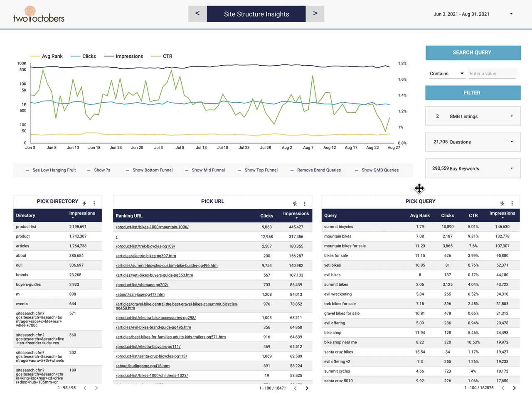Viewport: 532px width, 398px height.
Task: Click two octobers logo
Action: pos(39,15)
